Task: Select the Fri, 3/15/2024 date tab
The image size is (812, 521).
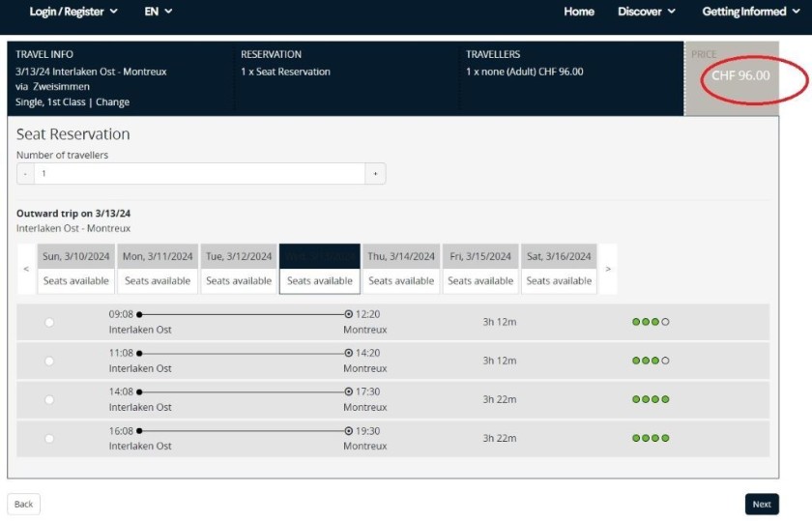Action: click(x=480, y=269)
